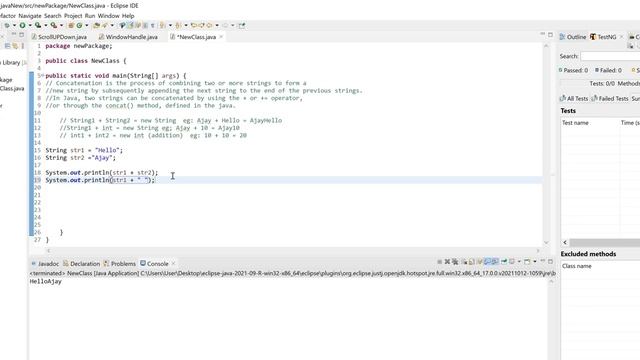
Task: Click the Previous Annotation toolbar icon
Action: (178, 25)
